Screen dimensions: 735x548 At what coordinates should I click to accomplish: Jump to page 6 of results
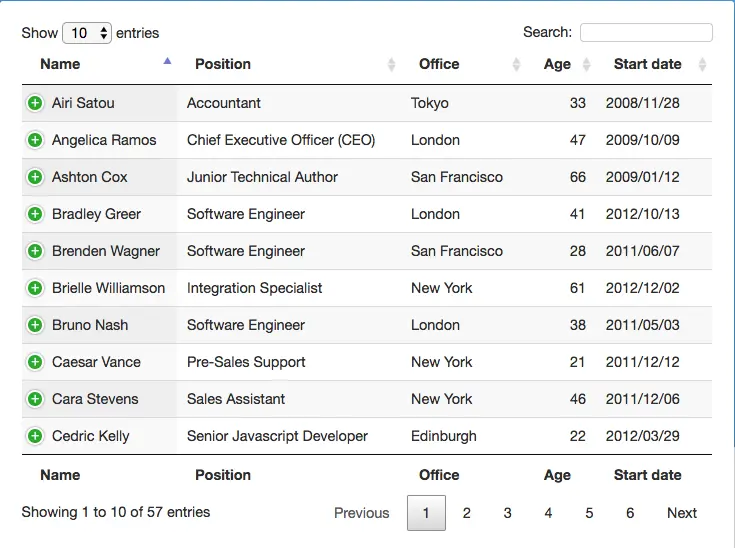(x=630, y=513)
